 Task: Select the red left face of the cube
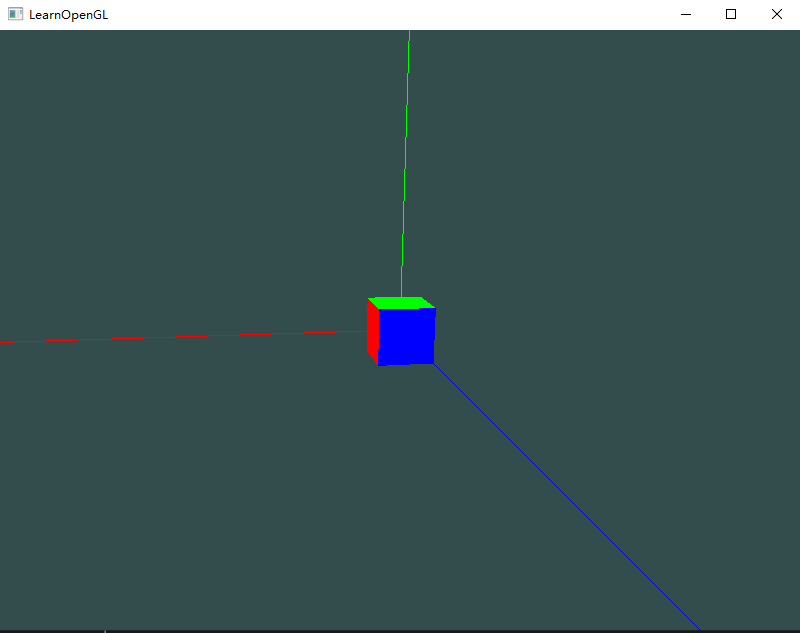pos(374,333)
